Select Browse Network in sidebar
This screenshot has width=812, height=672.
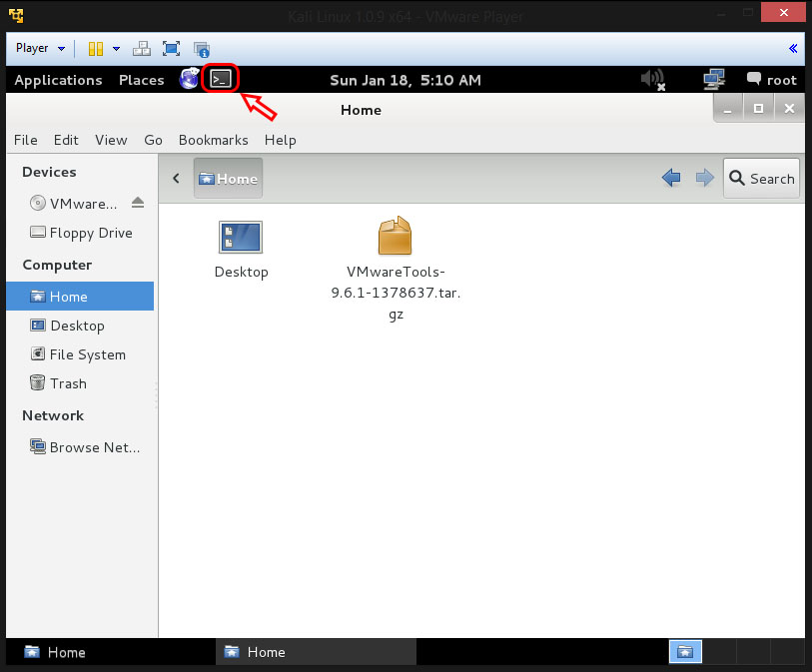86,447
